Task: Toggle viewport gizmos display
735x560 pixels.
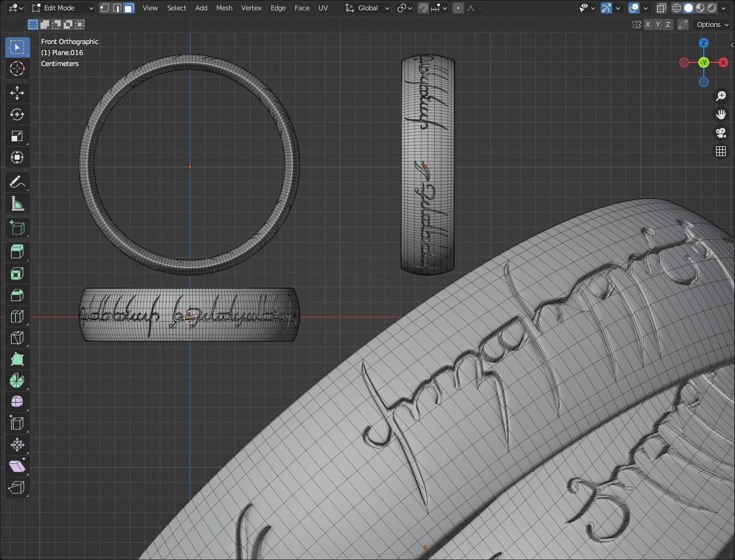Action: [x=606, y=8]
